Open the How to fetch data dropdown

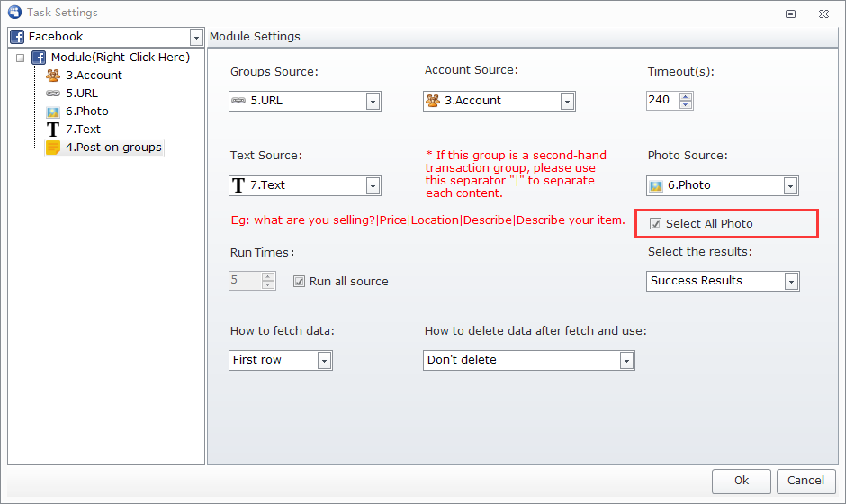(324, 361)
